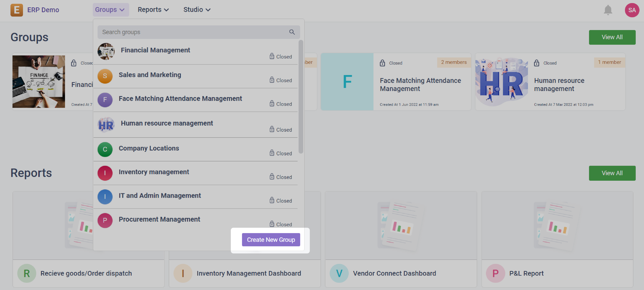Select Inventory management group entry
The height and width of the screenshot is (290, 644).
click(x=154, y=172)
